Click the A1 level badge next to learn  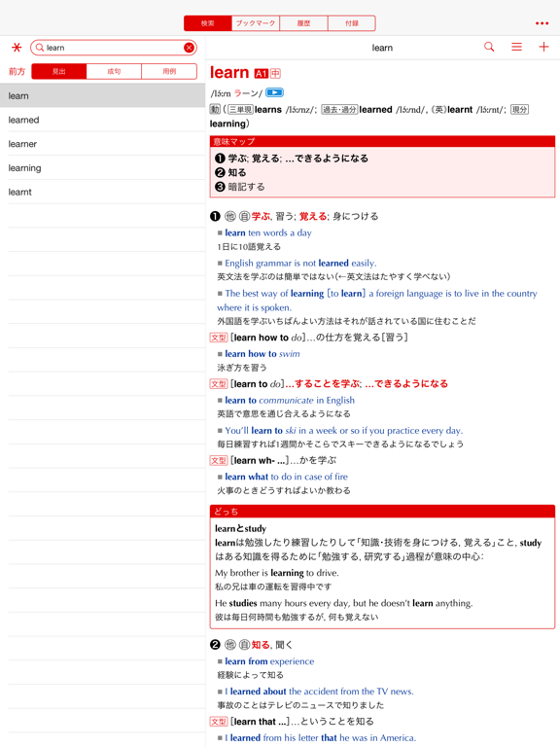point(261,73)
